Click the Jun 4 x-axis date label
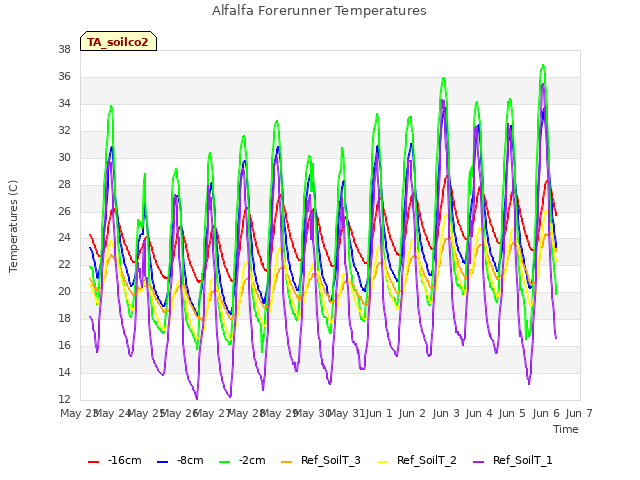The image size is (640, 480). [x=479, y=413]
